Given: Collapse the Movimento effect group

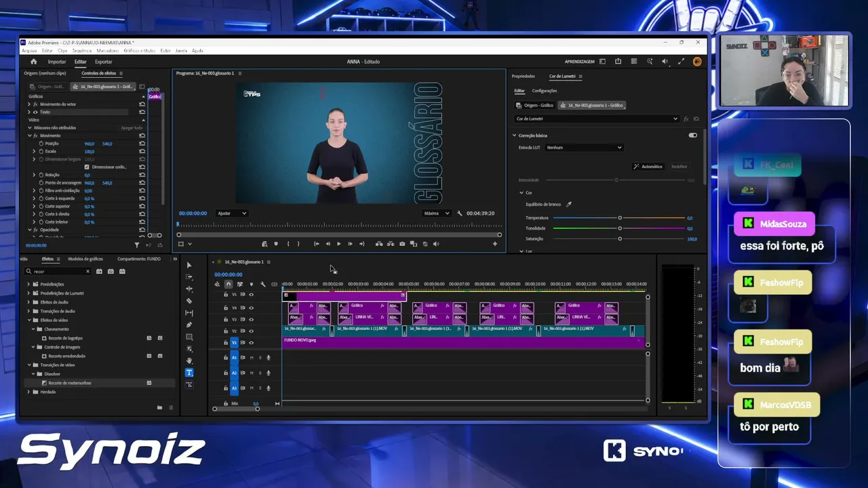Looking at the screenshot, I should click(30, 136).
